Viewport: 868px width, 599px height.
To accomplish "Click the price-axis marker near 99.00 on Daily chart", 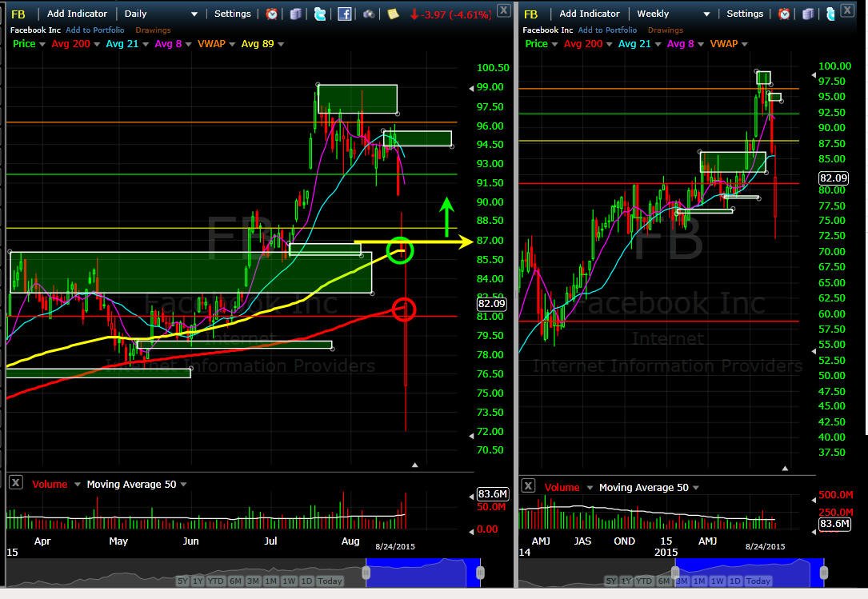I will [x=471, y=88].
